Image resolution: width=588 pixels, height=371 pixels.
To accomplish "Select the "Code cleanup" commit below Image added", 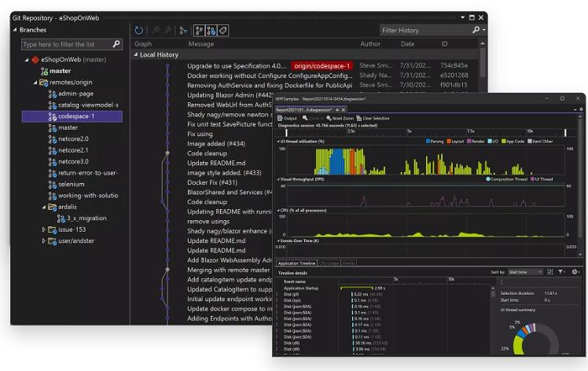I will pos(207,153).
